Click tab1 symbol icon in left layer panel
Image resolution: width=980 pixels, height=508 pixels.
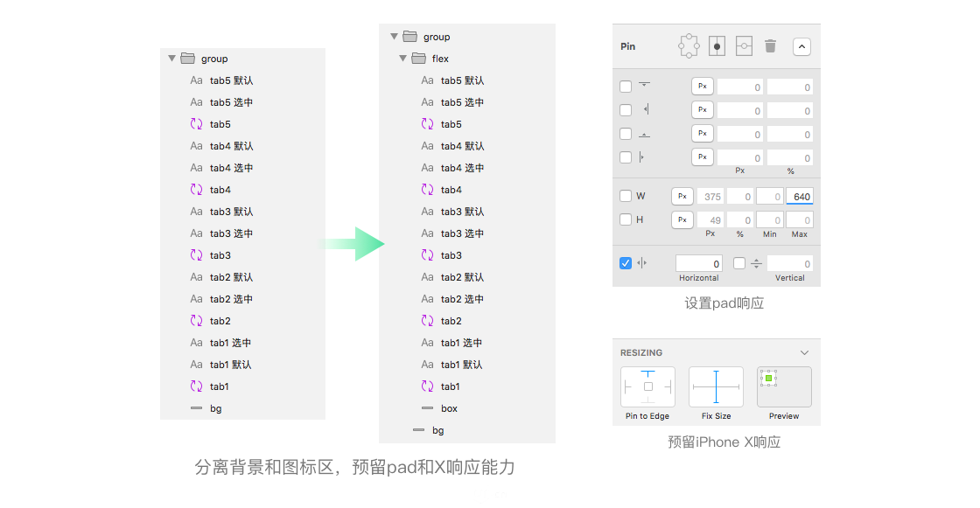(x=196, y=386)
